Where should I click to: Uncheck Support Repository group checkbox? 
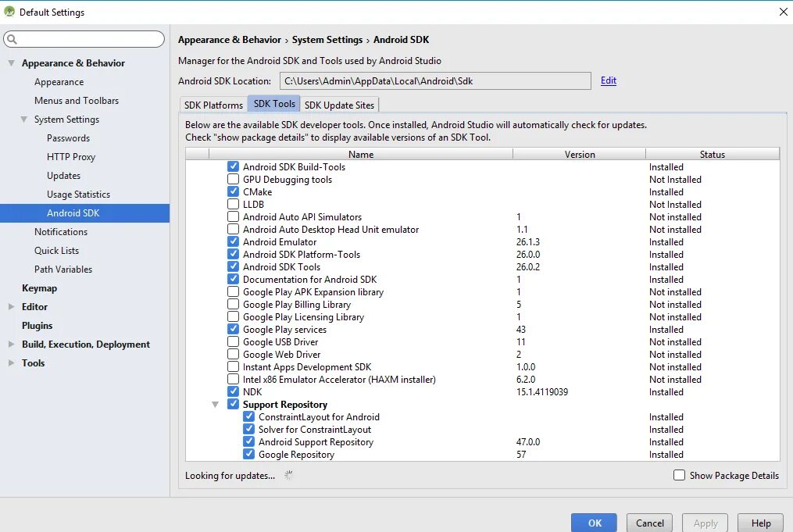point(233,404)
